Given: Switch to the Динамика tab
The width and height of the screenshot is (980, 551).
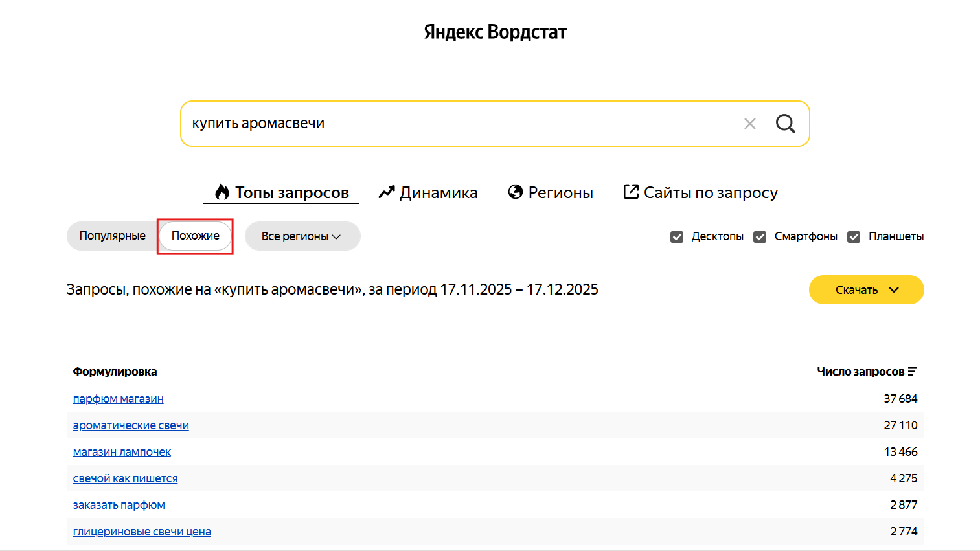Looking at the screenshot, I should point(428,192).
